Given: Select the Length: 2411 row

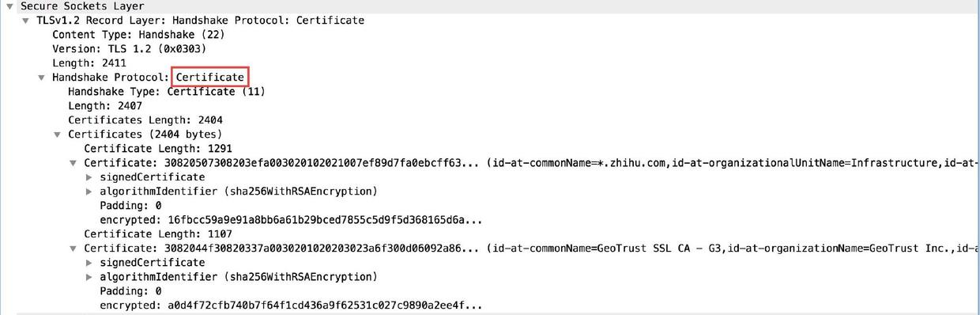Looking at the screenshot, I should [x=490, y=63].
